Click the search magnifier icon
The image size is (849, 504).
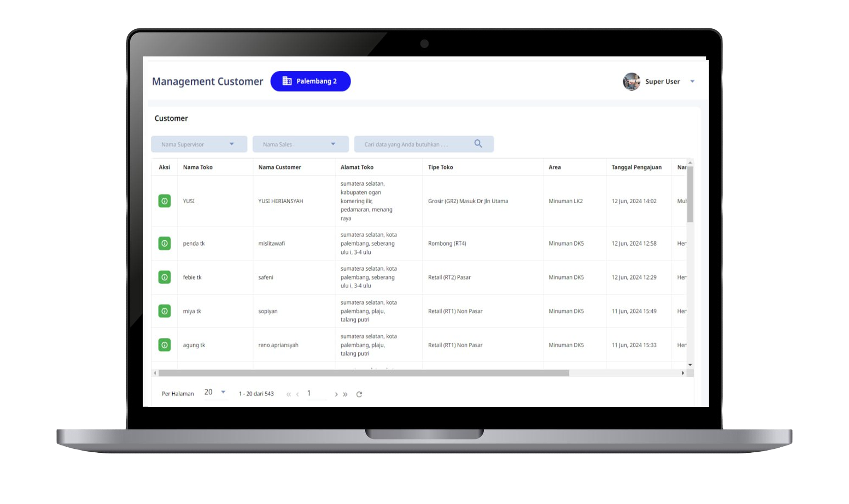[x=478, y=144]
